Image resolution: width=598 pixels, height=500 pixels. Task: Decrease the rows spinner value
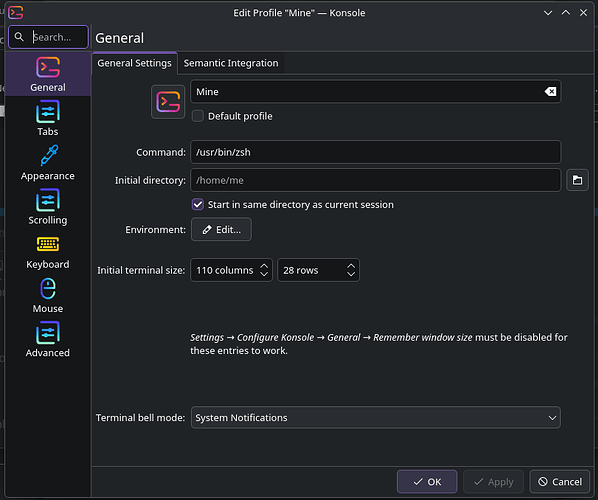(x=351, y=274)
